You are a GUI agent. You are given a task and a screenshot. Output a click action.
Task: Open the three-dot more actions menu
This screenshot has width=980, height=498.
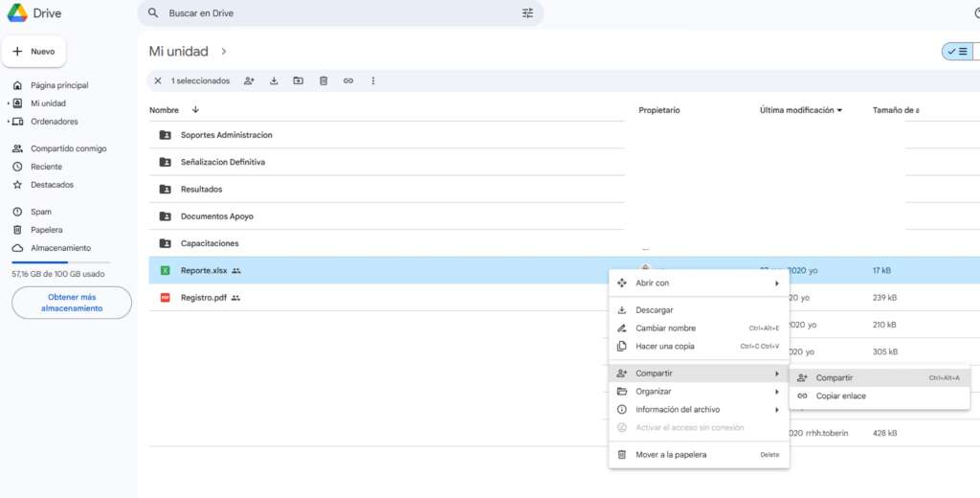[373, 81]
